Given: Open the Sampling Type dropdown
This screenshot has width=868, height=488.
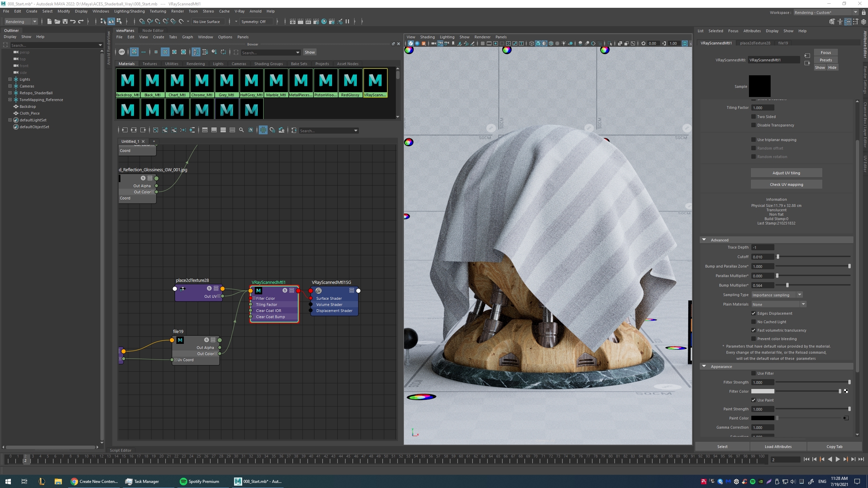Looking at the screenshot, I should click(777, 295).
